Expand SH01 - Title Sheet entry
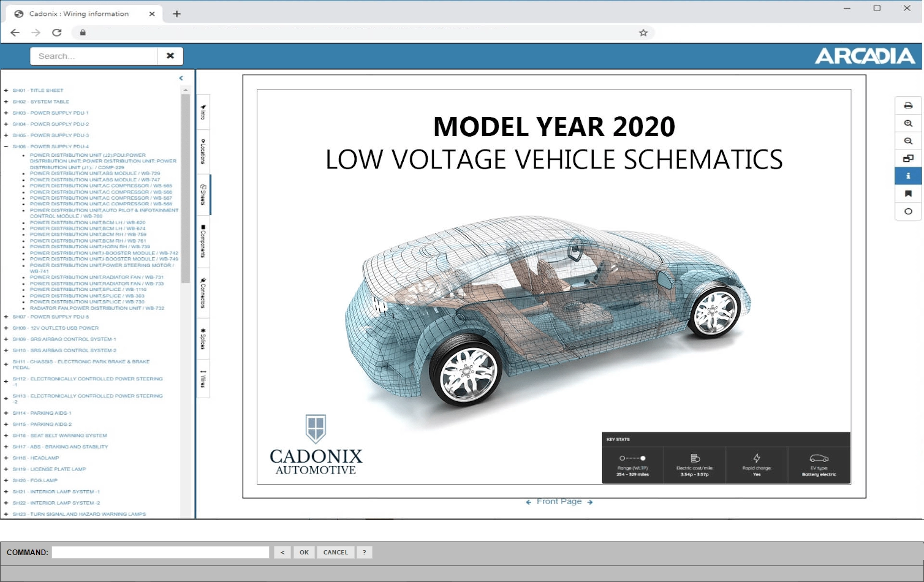This screenshot has width=924, height=582. pyautogui.click(x=6, y=90)
